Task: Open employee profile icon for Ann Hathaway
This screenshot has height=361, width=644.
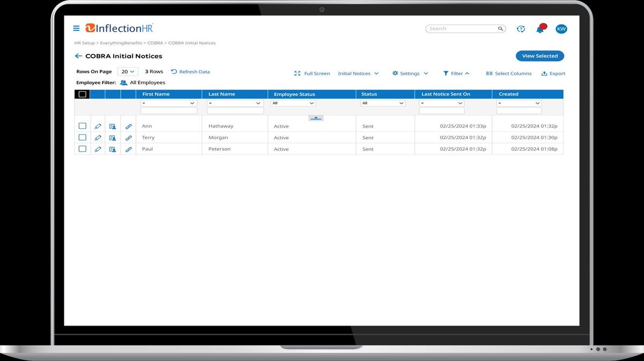Action: point(113,127)
